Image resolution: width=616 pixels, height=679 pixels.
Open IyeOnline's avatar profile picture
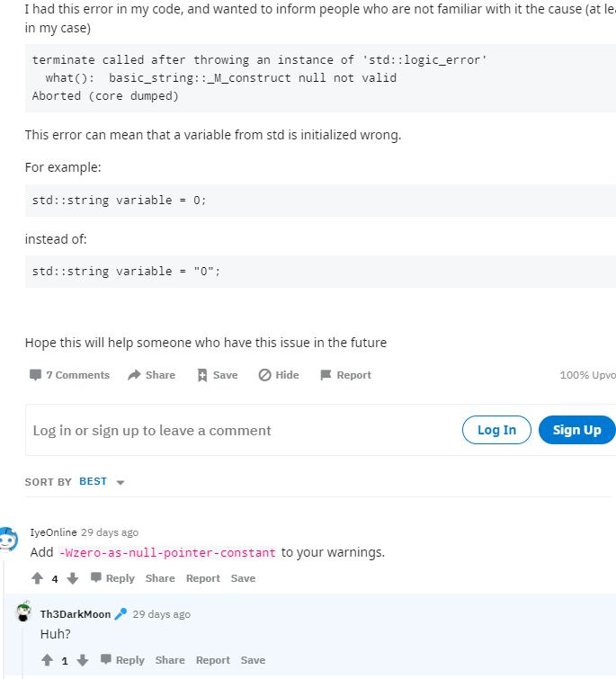coord(9,539)
